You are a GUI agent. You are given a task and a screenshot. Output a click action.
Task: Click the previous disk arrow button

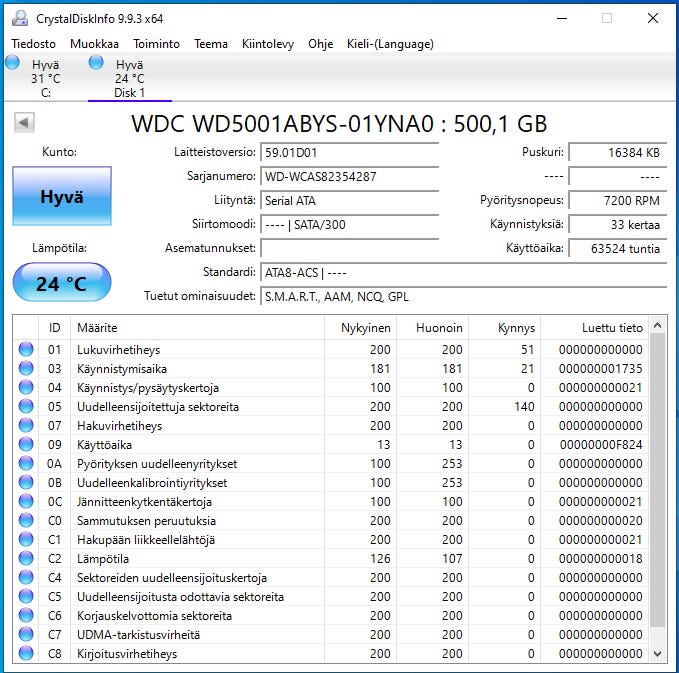click(24, 123)
